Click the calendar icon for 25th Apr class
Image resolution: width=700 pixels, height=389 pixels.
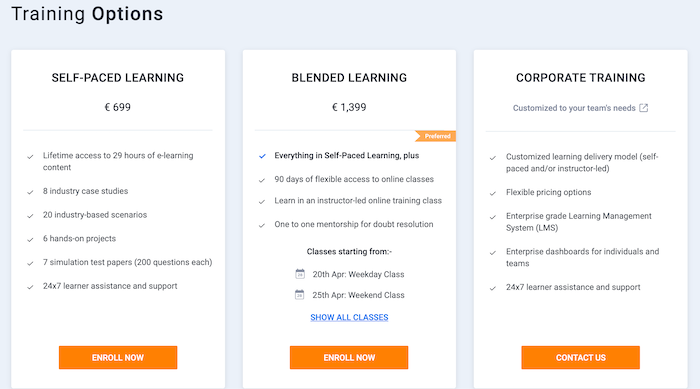(x=300, y=294)
